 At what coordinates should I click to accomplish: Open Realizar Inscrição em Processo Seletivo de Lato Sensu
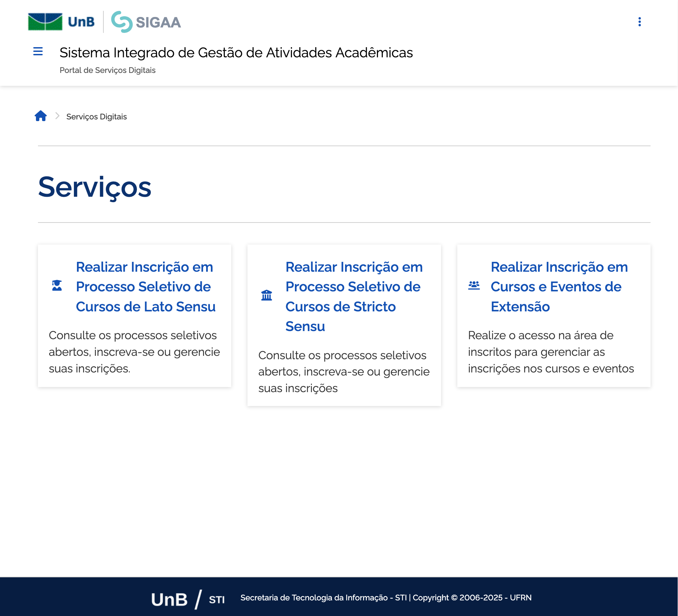[x=146, y=287]
